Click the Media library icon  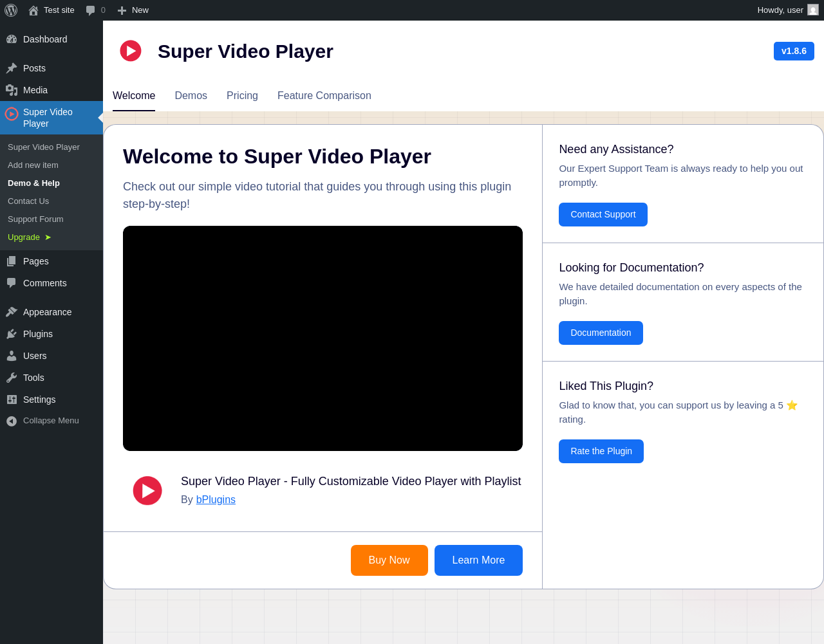point(12,90)
